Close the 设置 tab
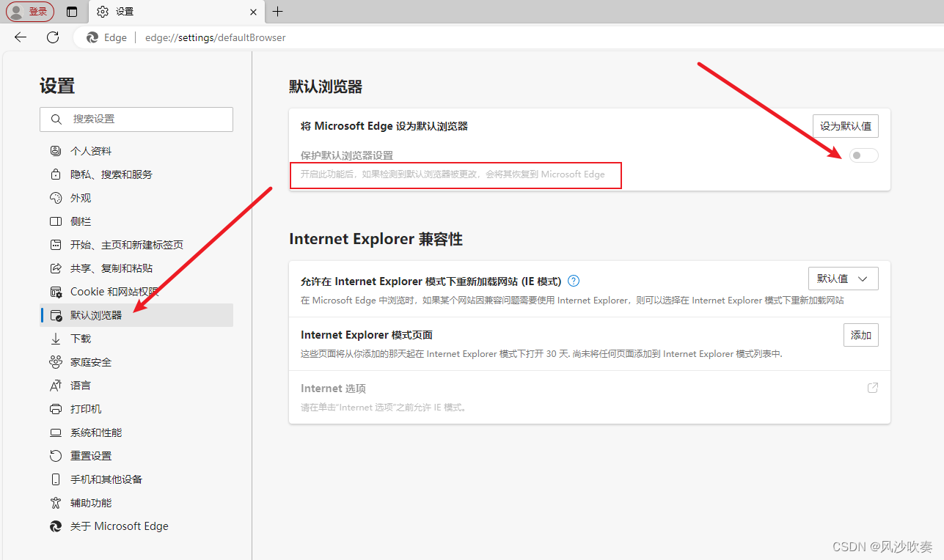The height and width of the screenshot is (560, 944). 253,12
